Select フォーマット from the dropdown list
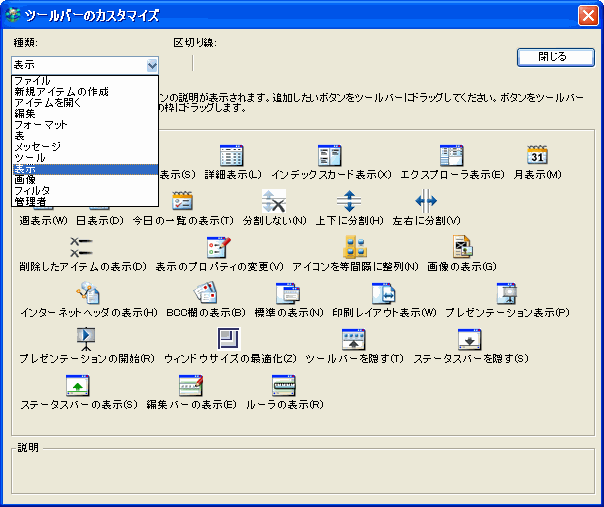Image resolution: width=604 pixels, height=507 pixels. [x=41, y=124]
